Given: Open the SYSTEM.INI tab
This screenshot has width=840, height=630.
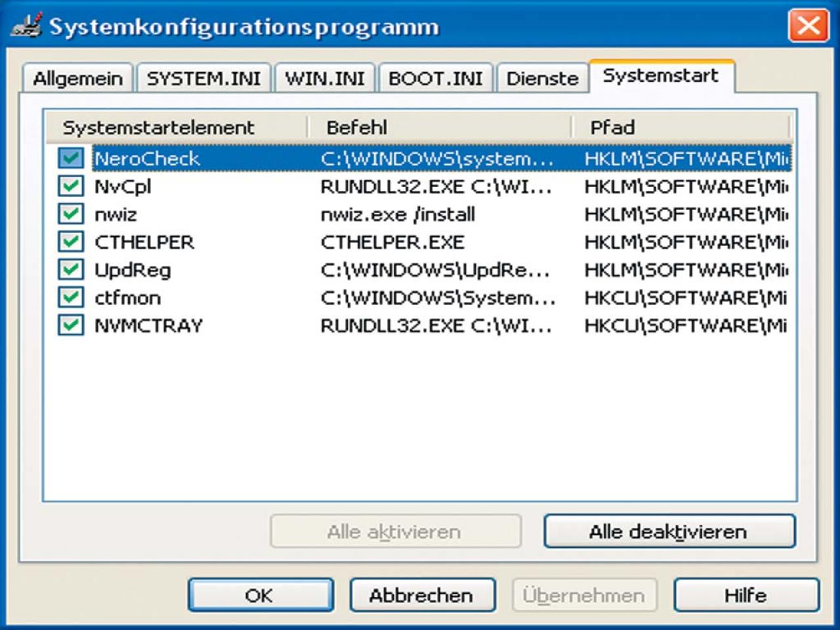Looking at the screenshot, I should point(203,78).
